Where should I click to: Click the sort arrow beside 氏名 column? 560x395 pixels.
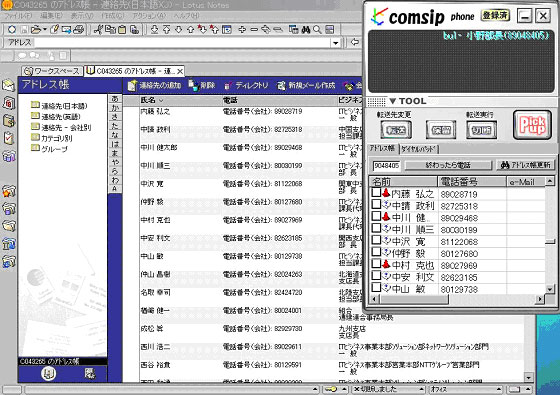pos(161,101)
